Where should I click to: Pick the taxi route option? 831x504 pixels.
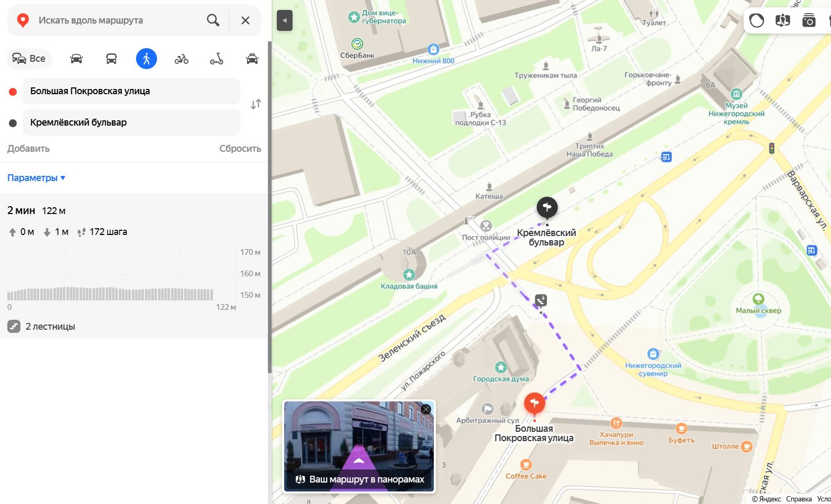(252, 59)
